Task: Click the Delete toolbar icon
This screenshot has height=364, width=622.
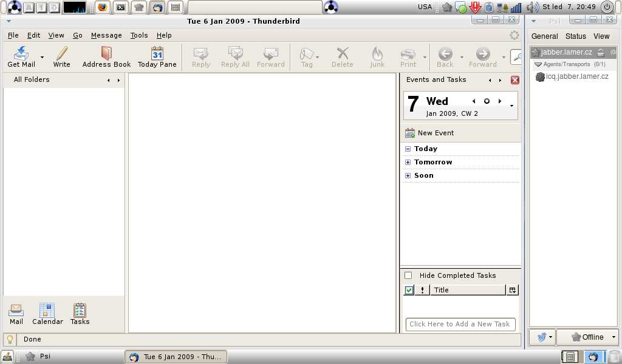Action: pyautogui.click(x=343, y=53)
